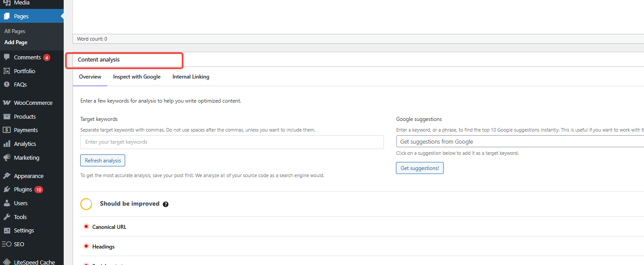Click the Analytics bar chart icon
Image resolution: width=644 pixels, height=265 pixels.
7,144
